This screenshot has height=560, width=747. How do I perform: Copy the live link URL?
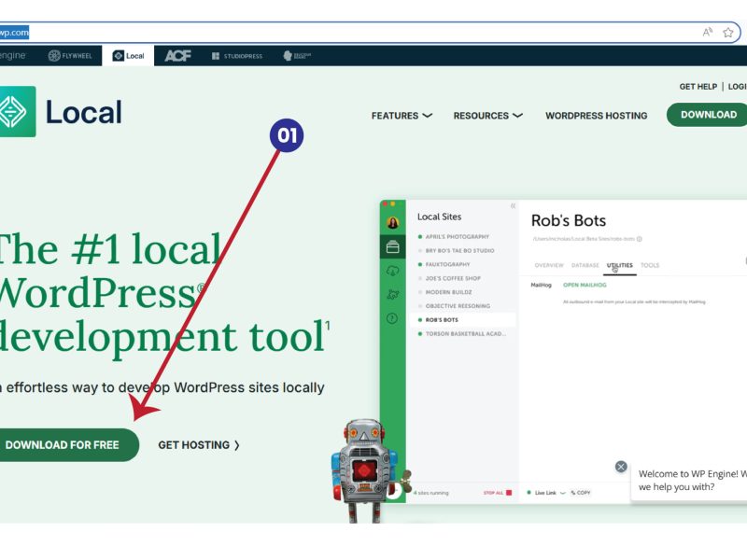(581, 493)
